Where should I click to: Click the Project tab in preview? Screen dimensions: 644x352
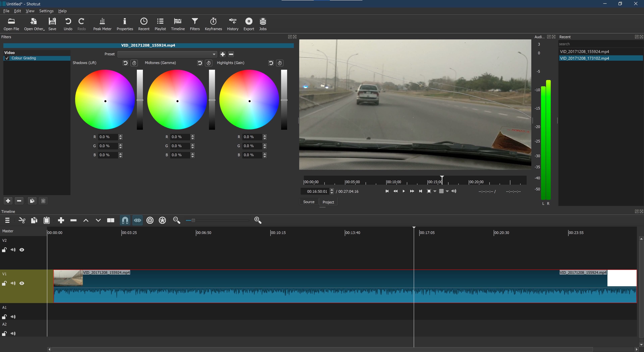click(328, 202)
